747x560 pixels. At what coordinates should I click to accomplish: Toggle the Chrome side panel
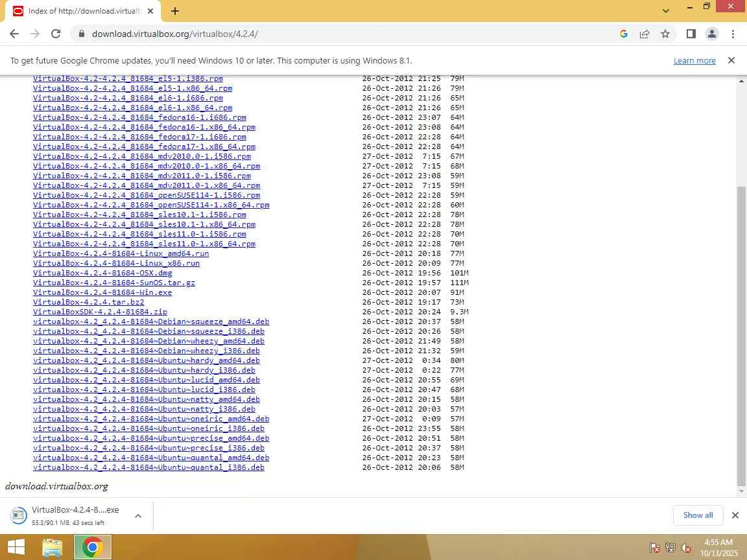[x=691, y=34]
